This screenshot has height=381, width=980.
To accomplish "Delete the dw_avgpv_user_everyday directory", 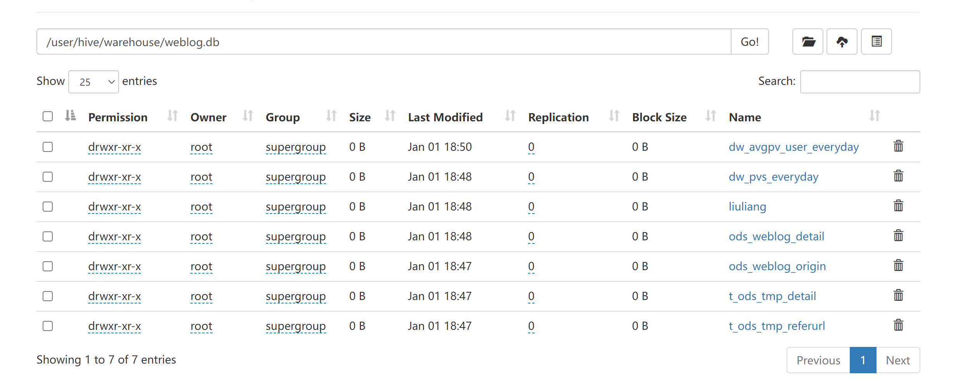I will point(898,147).
